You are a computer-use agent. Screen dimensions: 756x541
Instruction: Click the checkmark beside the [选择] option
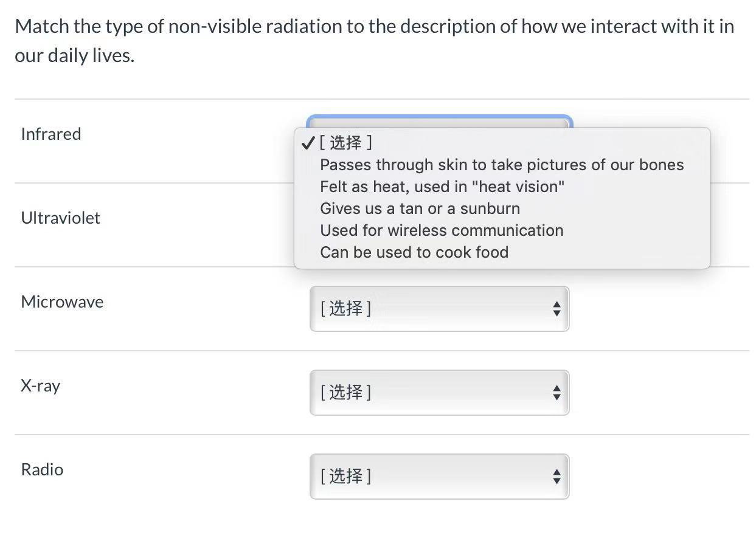(308, 143)
